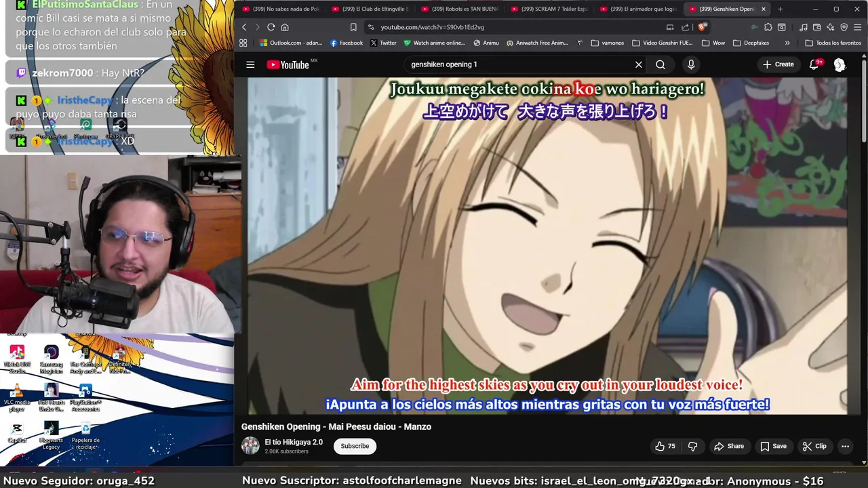Screen dimensions: 868x488
Task: Open the browser main menu button
Action: [858, 27]
